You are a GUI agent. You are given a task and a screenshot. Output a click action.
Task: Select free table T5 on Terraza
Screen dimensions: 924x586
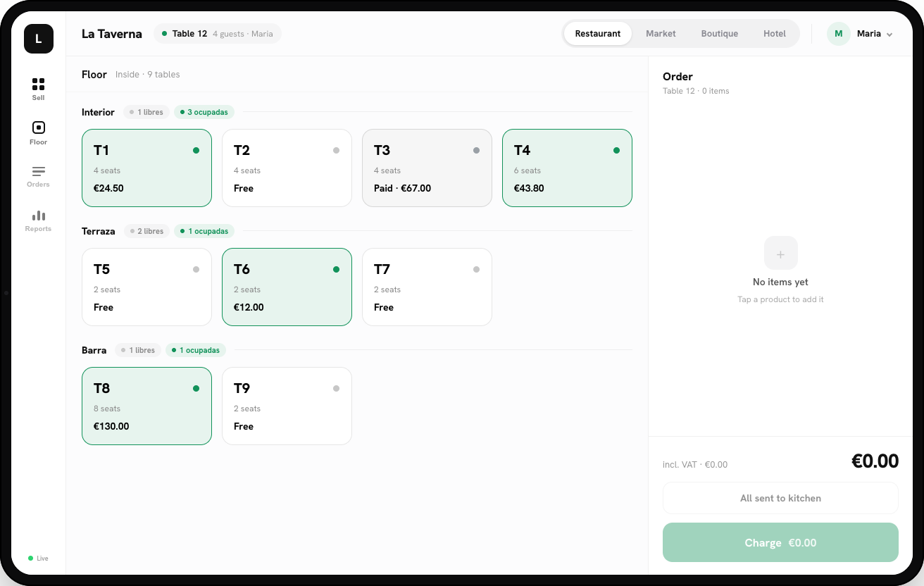pyautogui.click(x=146, y=287)
